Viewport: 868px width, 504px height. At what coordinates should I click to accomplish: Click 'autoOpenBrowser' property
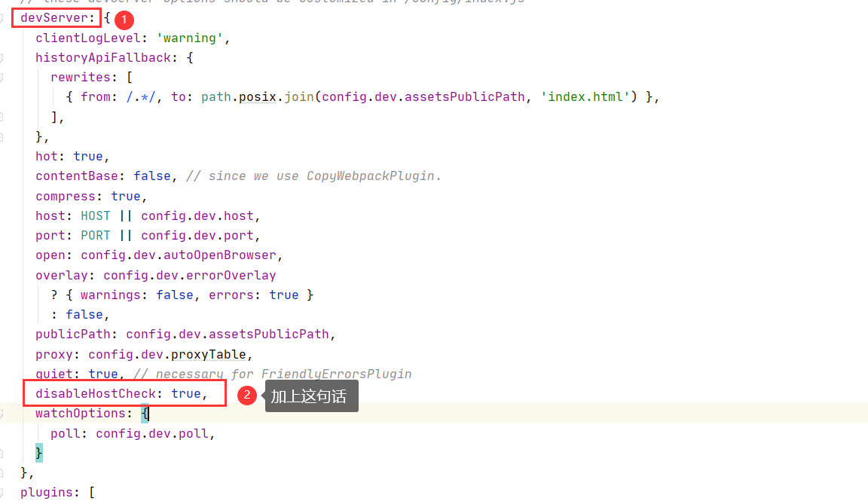click(x=220, y=255)
